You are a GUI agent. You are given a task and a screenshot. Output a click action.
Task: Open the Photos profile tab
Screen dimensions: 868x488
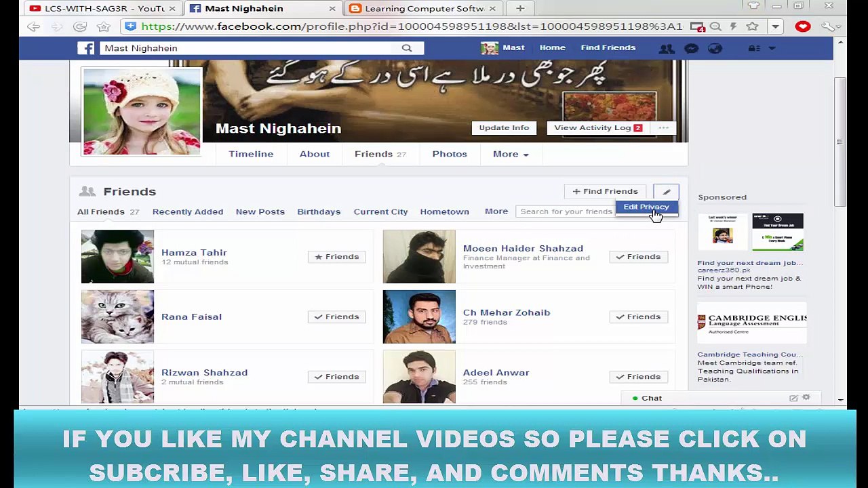(450, 154)
